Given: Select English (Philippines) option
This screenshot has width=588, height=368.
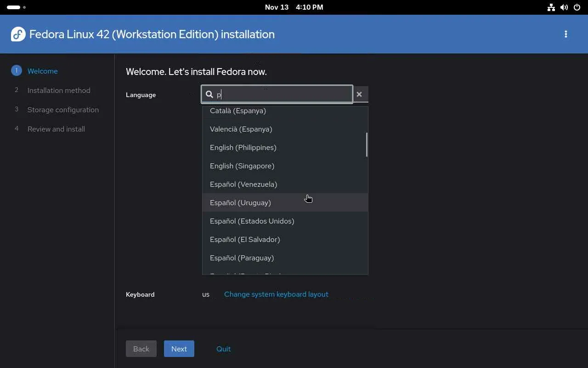Looking at the screenshot, I should click(243, 148).
